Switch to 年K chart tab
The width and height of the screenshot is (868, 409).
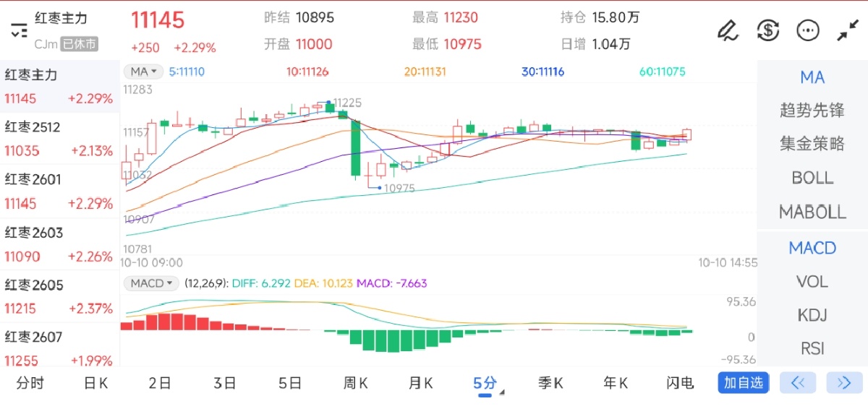(x=616, y=383)
